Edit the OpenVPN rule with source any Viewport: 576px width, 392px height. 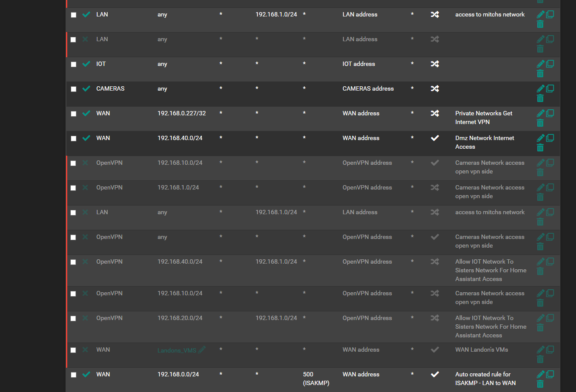coord(540,237)
